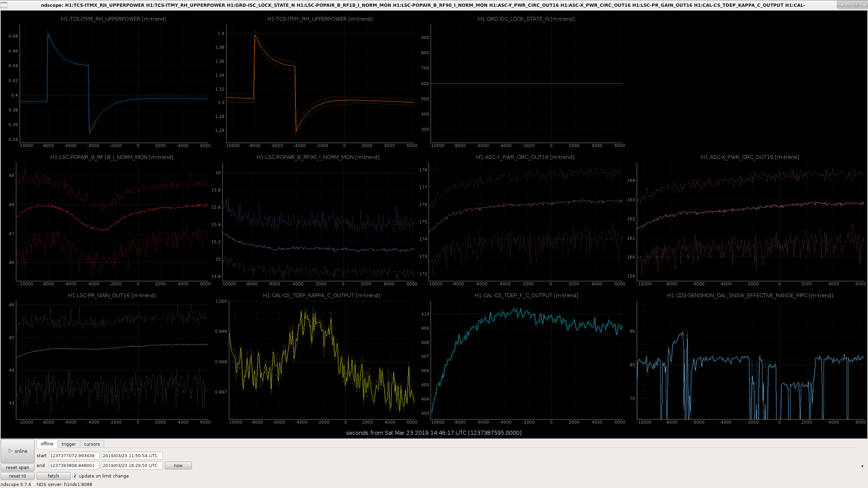The image size is (868, 488).
Task: Focus the start GPS time field
Action: click(x=74, y=455)
